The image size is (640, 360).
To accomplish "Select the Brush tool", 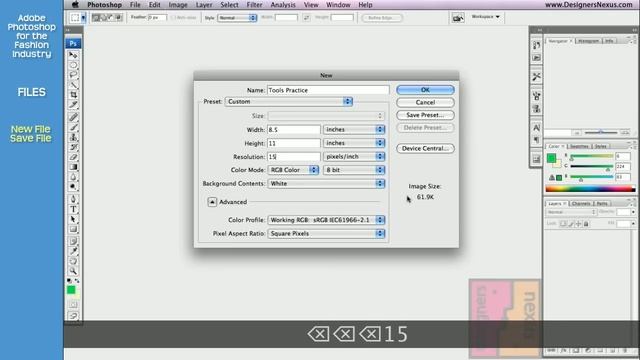I will point(73,127).
